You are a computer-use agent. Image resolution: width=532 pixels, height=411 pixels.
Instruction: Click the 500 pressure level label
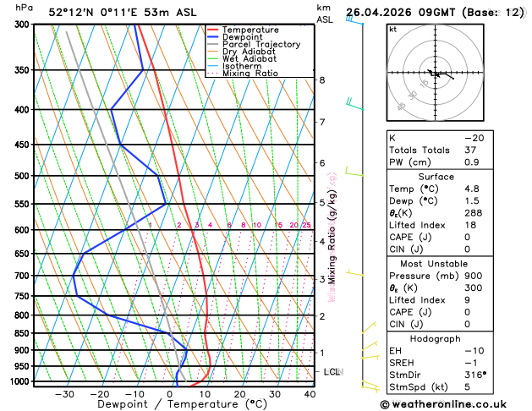(x=24, y=176)
